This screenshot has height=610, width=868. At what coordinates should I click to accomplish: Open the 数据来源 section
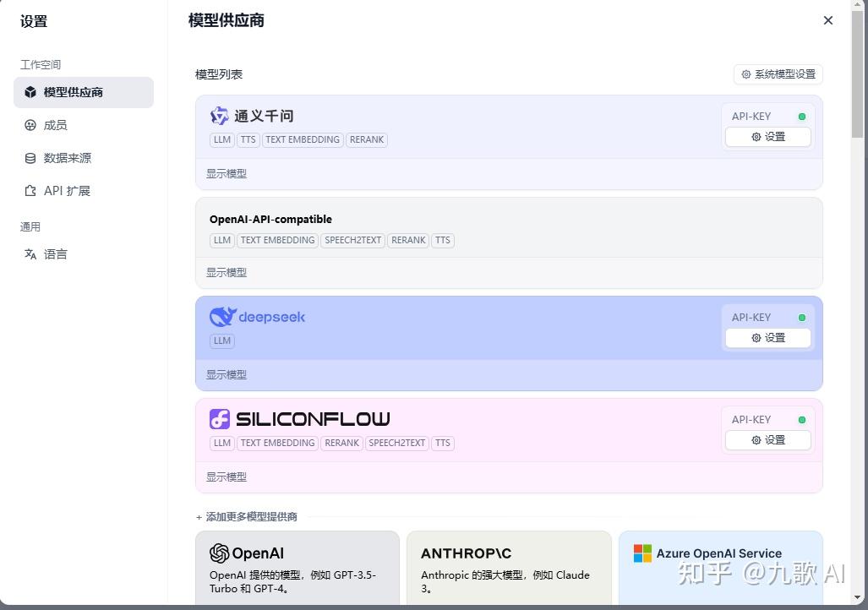[x=65, y=157]
